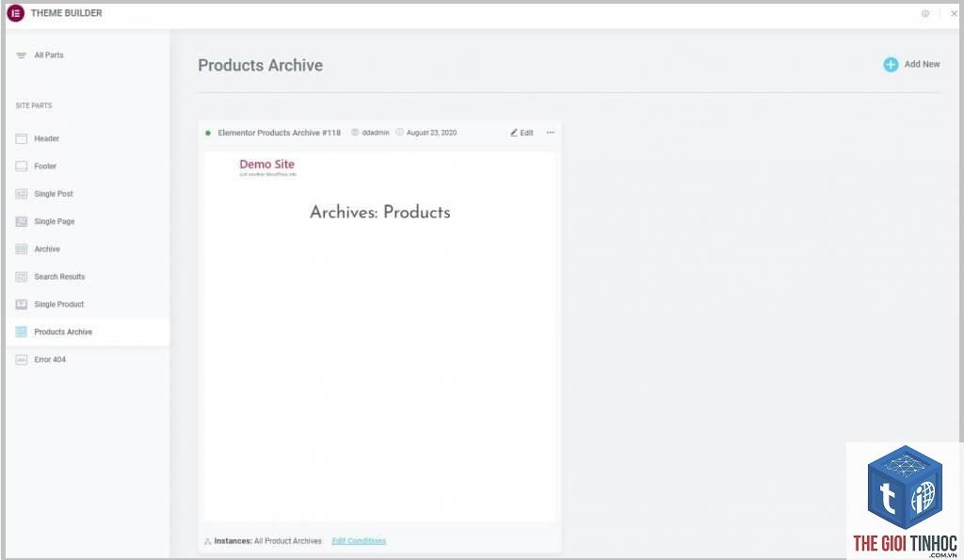Image resolution: width=964 pixels, height=560 pixels.
Task: Open the Single Page site part
Action: [54, 222]
